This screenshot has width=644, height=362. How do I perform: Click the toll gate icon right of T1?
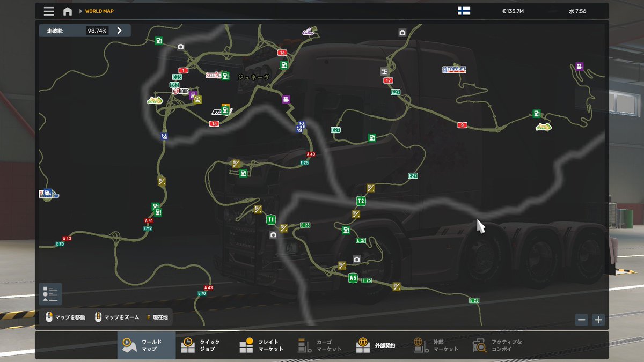pyautogui.click(x=284, y=228)
